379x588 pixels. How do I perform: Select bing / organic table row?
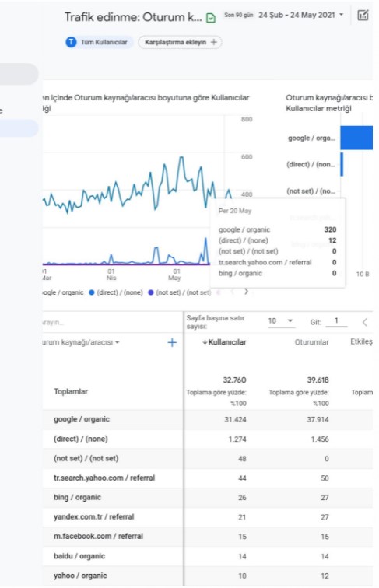(x=208, y=497)
